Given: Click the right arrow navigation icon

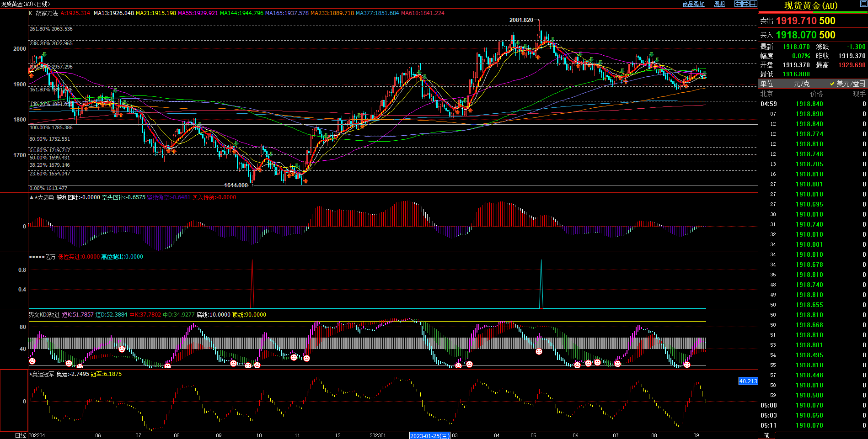Looking at the screenshot, I should point(746,4).
